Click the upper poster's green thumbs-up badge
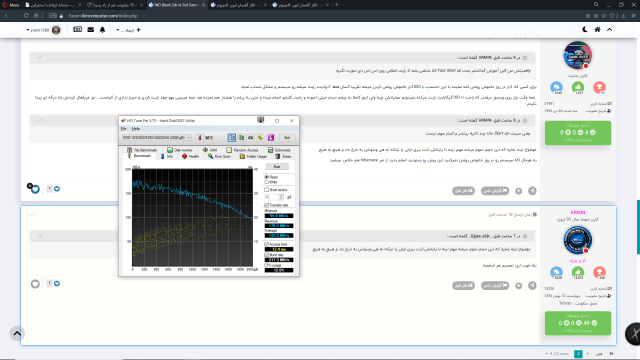This screenshot has width=640, height=360. [x=578, y=87]
